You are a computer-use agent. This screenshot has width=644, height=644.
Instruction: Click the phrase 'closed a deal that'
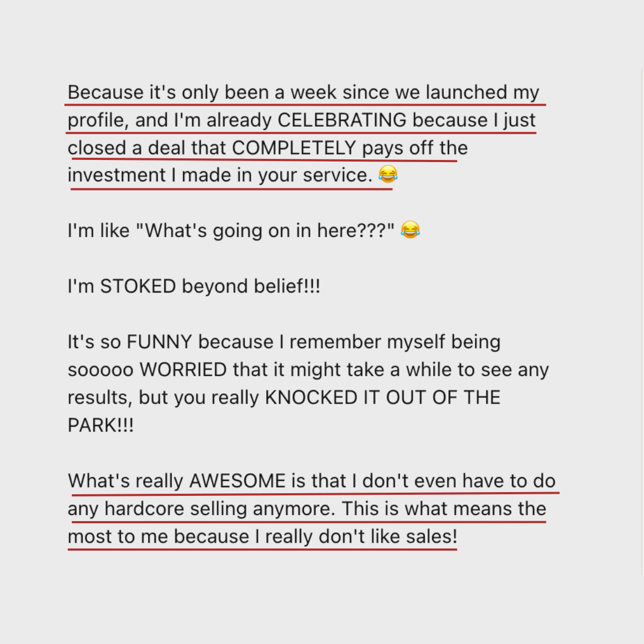coord(147,148)
